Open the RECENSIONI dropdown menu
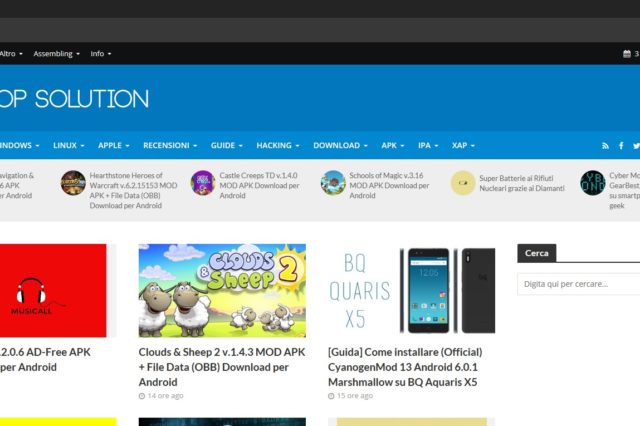640x426 pixels. pos(170,145)
